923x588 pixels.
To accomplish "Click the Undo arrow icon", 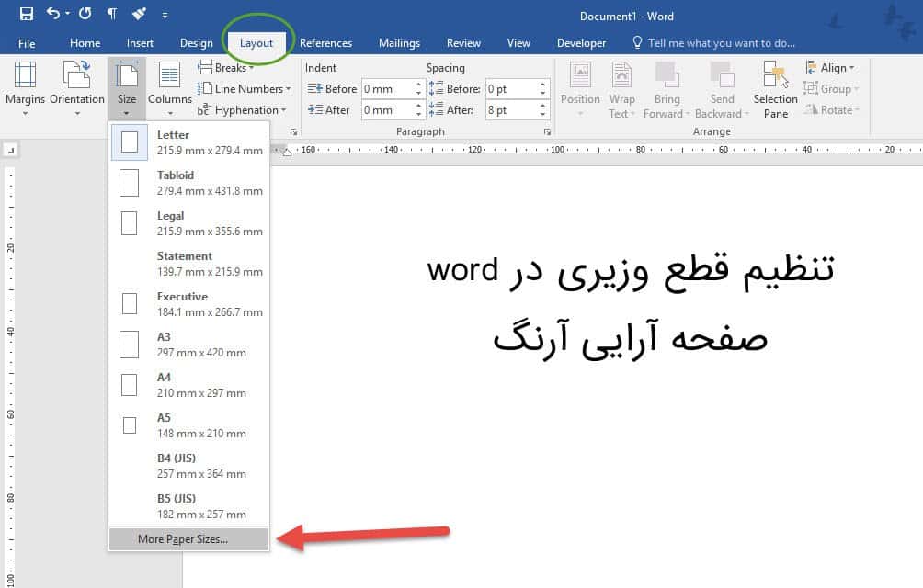I will [53, 14].
